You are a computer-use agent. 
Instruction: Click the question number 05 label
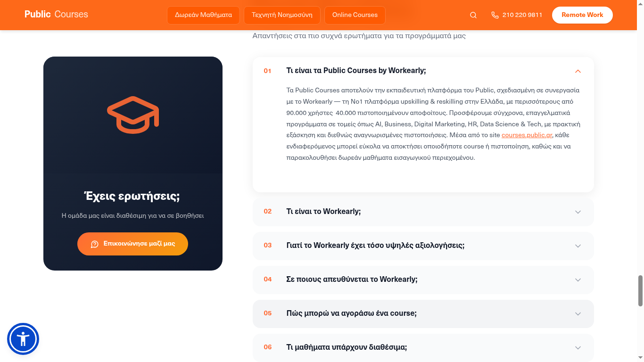coord(268,313)
